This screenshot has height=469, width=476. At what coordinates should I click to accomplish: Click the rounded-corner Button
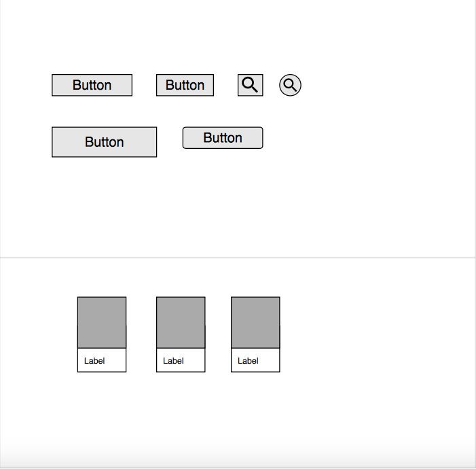pos(223,138)
